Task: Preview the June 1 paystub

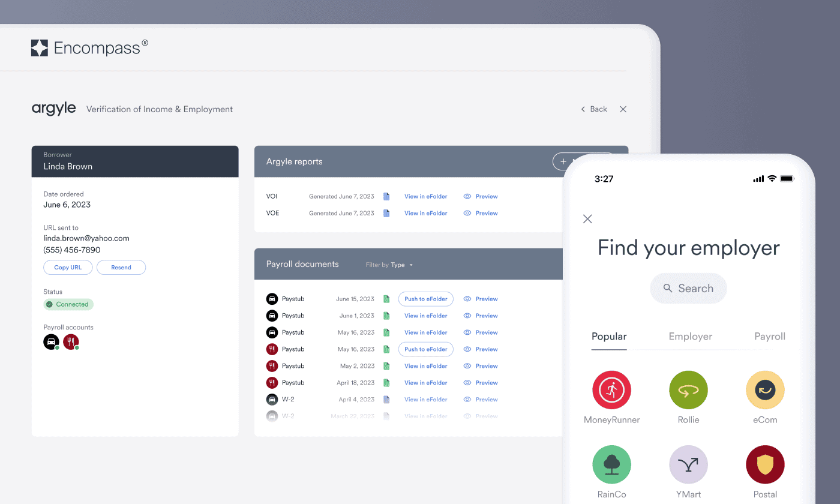Action: tap(481, 316)
